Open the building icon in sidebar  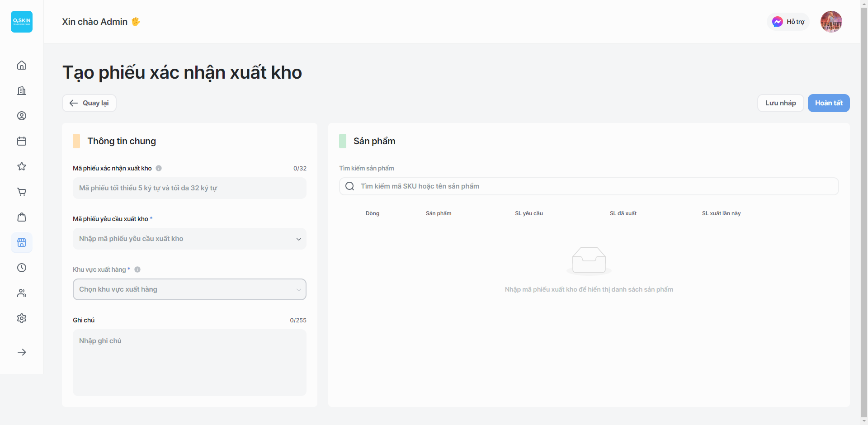[x=22, y=90]
